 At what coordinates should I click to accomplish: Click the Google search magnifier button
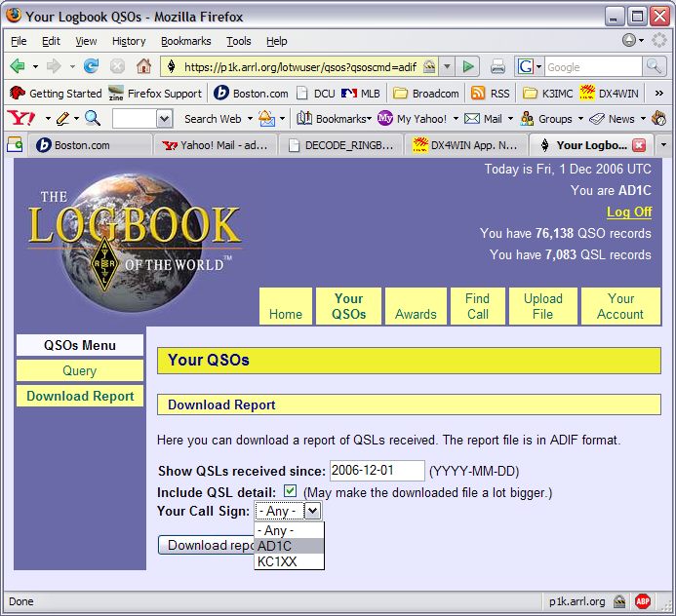[655, 66]
